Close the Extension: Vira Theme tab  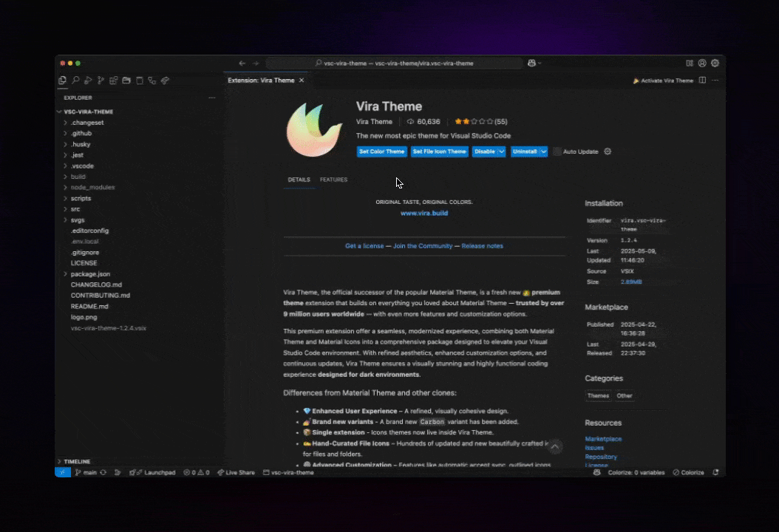tap(301, 81)
